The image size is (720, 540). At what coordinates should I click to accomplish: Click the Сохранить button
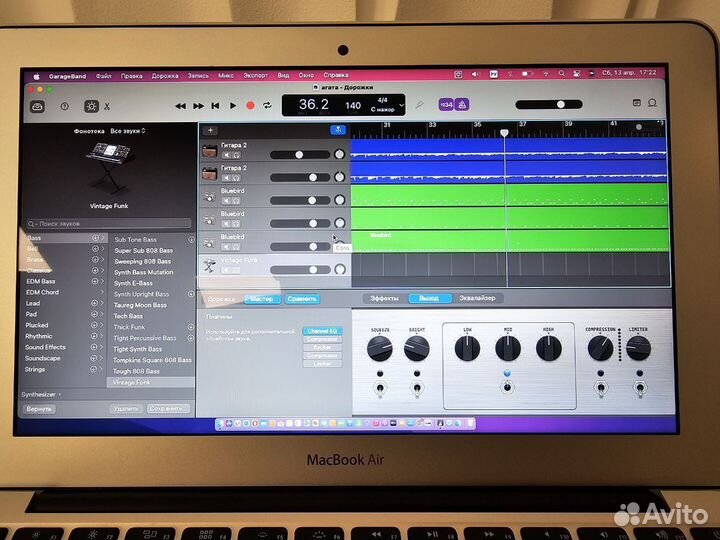click(x=168, y=408)
